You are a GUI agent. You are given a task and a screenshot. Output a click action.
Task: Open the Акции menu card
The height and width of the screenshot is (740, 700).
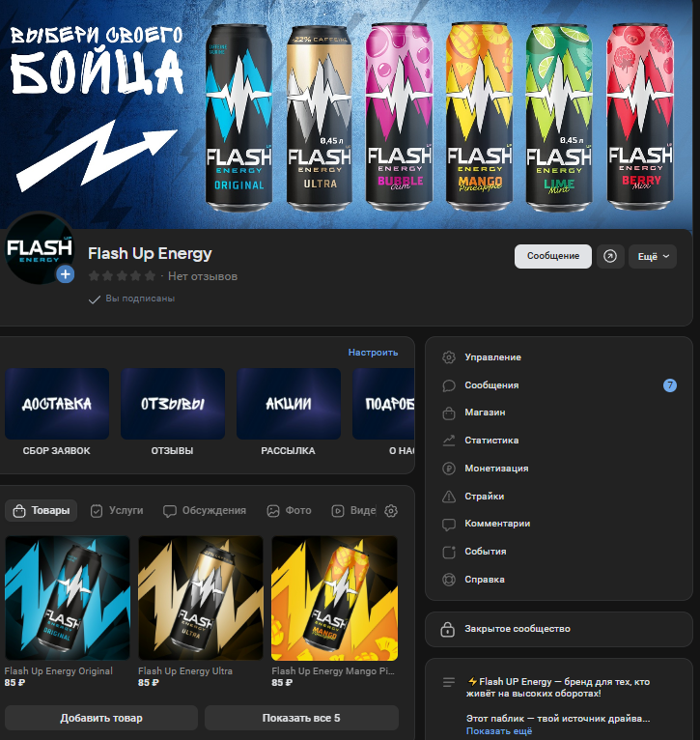(x=289, y=404)
